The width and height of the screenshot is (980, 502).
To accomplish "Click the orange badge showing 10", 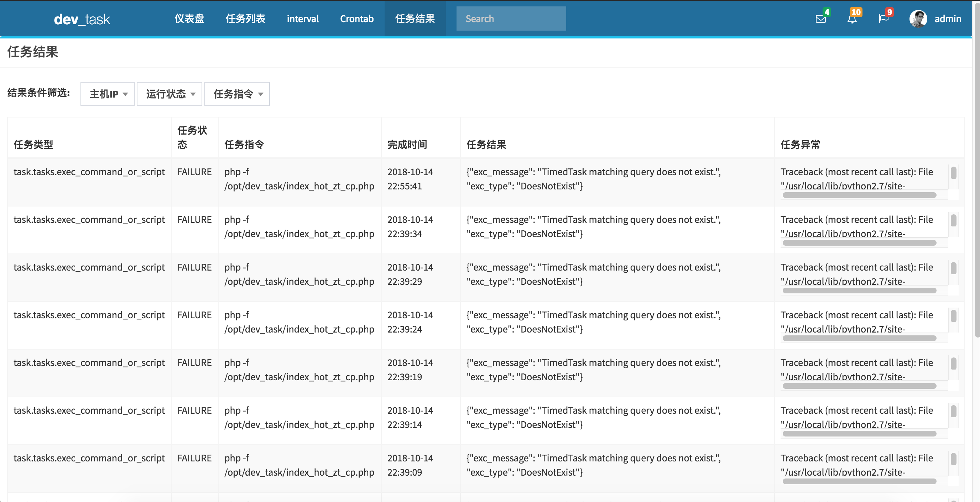I will (x=856, y=12).
